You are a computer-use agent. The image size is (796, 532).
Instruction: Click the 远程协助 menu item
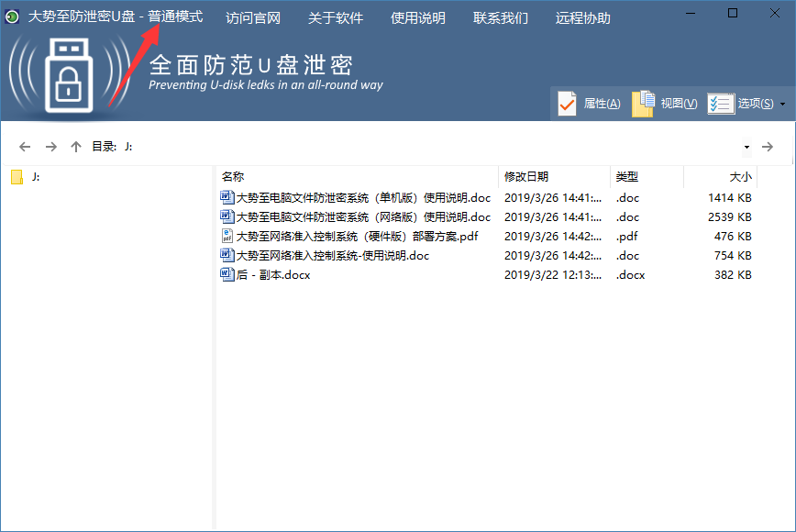(x=583, y=18)
